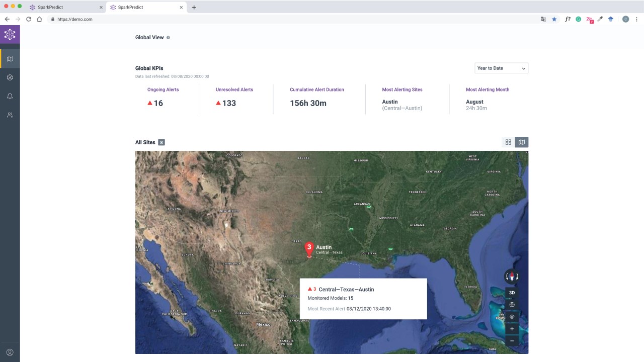The image size is (644, 362).
Task: Switch the sites view to grid layout
Action: tap(508, 142)
